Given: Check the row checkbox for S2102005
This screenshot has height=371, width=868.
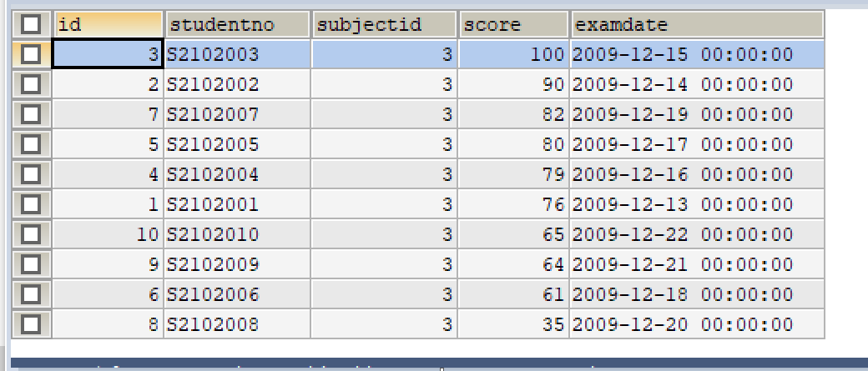Looking at the screenshot, I should 31,144.
